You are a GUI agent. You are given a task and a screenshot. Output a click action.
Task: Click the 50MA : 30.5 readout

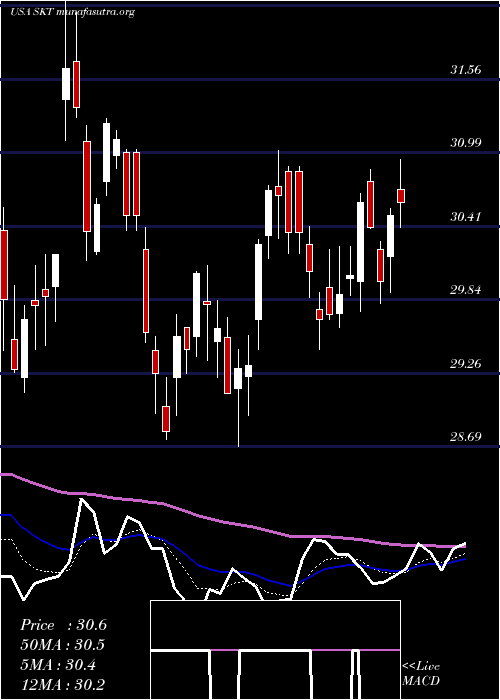[x=63, y=645]
